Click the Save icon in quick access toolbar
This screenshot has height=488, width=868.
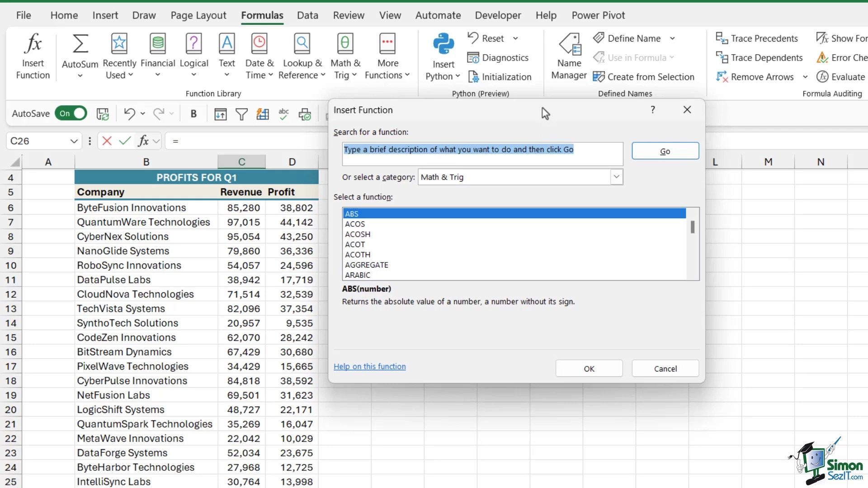[103, 114]
